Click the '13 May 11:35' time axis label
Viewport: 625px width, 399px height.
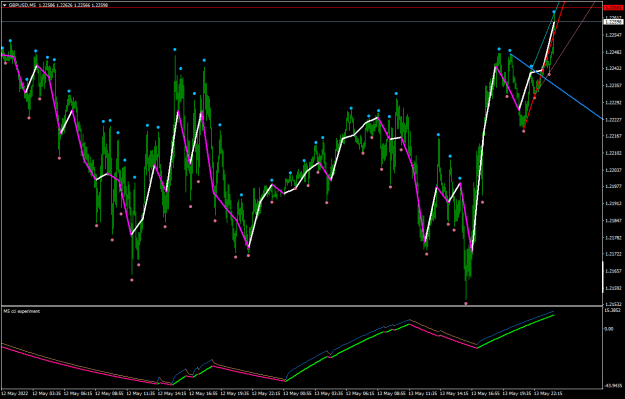pyautogui.click(x=423, y=394)
